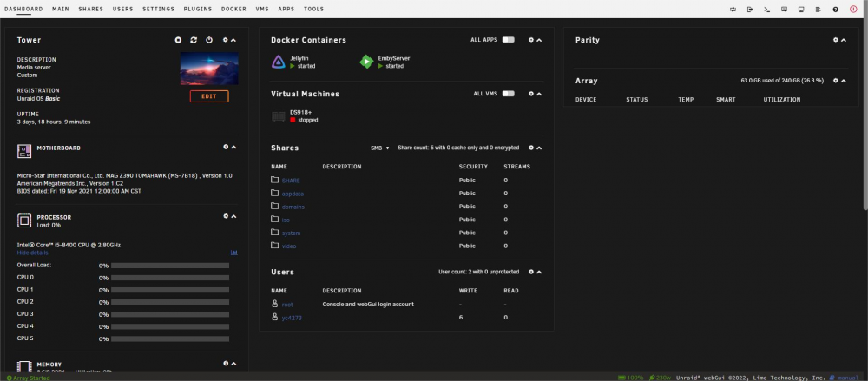Open Tower panel settings gear

pos(226,40)
